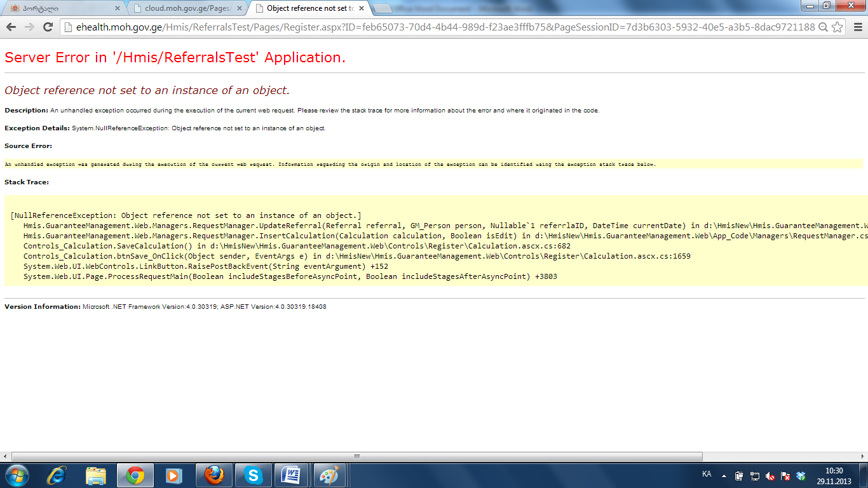
Task: Click the KA language indicator
Action: pyautogui.click(x=707, y=475)
